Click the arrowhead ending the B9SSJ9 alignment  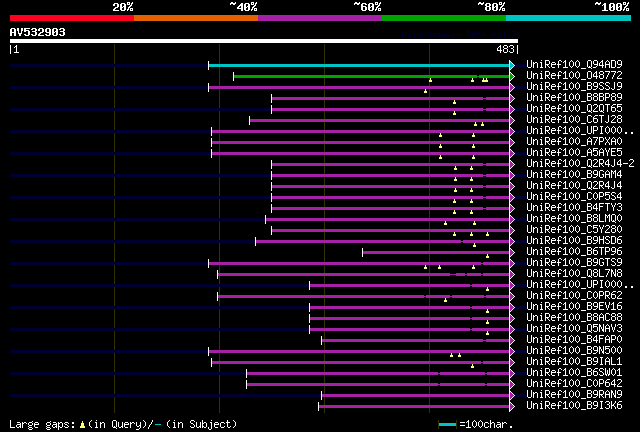[512, 87]
